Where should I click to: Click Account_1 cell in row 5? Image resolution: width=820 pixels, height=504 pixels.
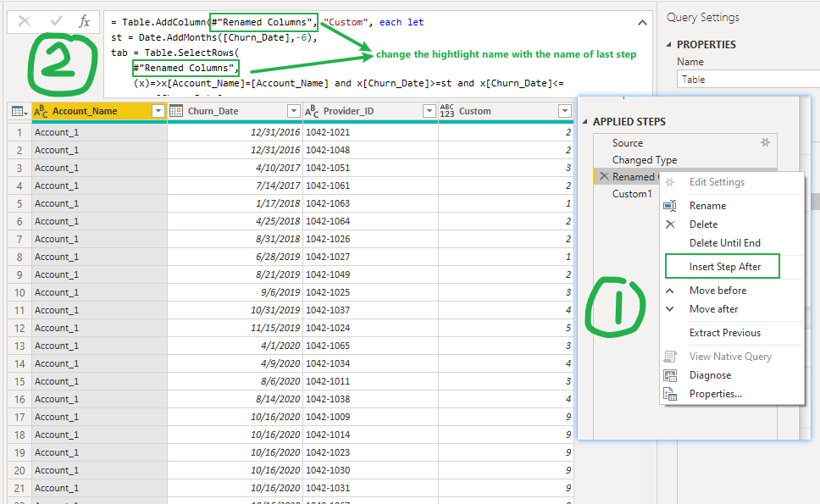tap(99, 203)
